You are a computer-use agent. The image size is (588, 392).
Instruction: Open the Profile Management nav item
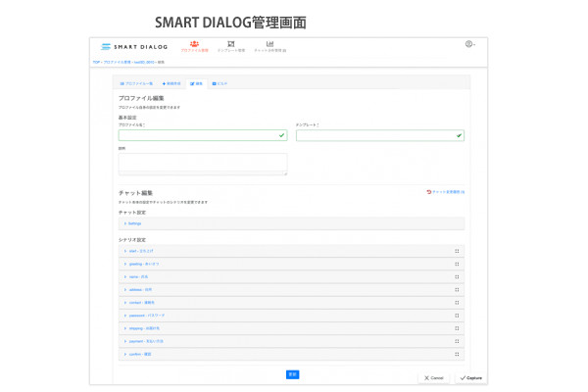(194, 46)
